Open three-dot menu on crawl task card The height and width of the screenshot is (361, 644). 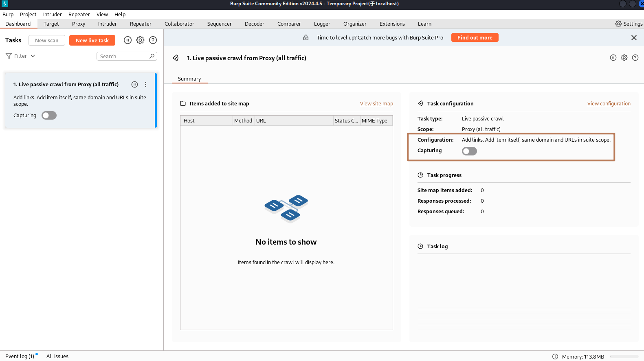pos(145,85)
